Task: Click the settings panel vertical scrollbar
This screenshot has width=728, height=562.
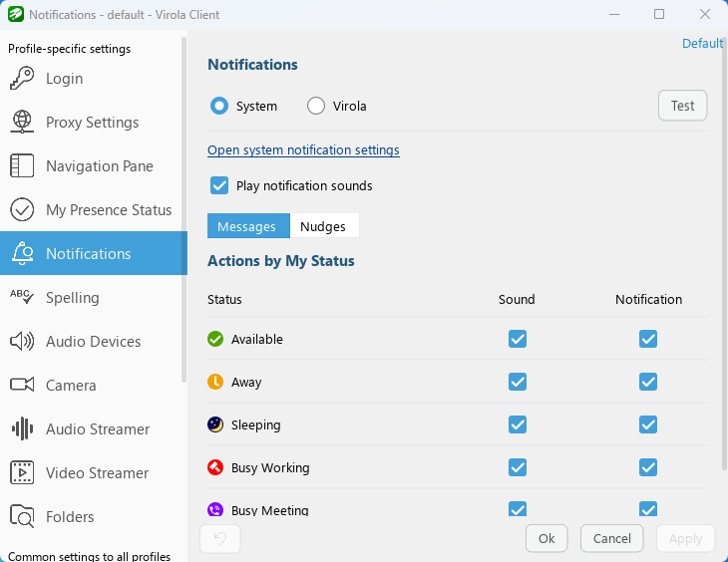Action: (725, 253)
